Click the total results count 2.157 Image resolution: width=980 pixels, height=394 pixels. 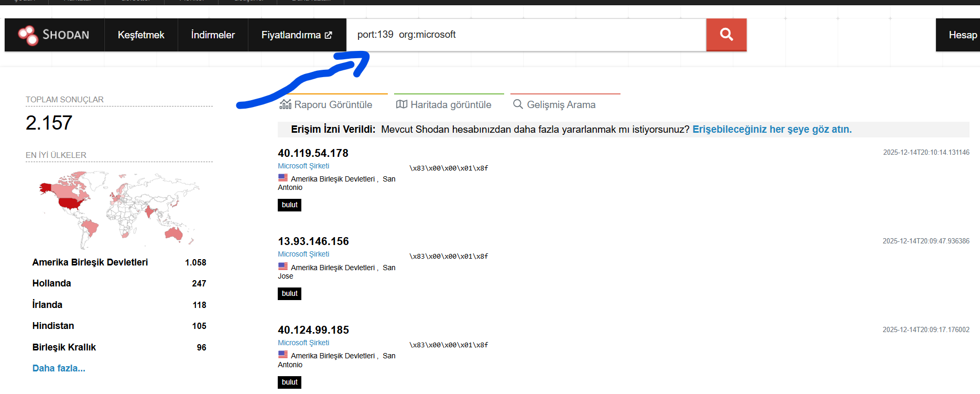tap(49, 123)
